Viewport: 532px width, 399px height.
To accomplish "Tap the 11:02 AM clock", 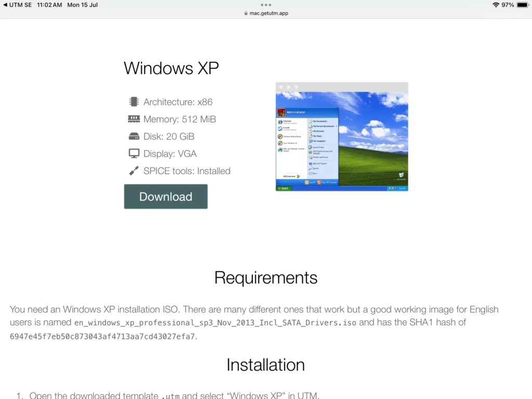I will click(x=49, y=5).
